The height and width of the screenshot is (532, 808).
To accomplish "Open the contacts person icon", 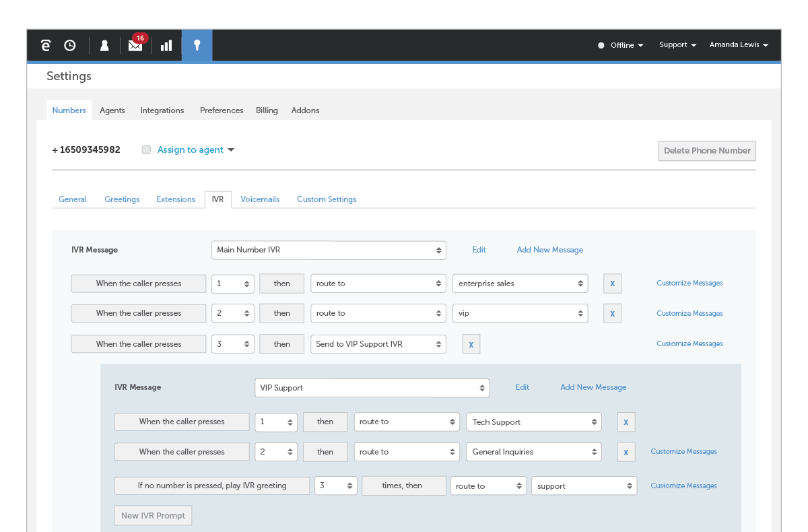I will pyautogui.click(x=104, y=45).
